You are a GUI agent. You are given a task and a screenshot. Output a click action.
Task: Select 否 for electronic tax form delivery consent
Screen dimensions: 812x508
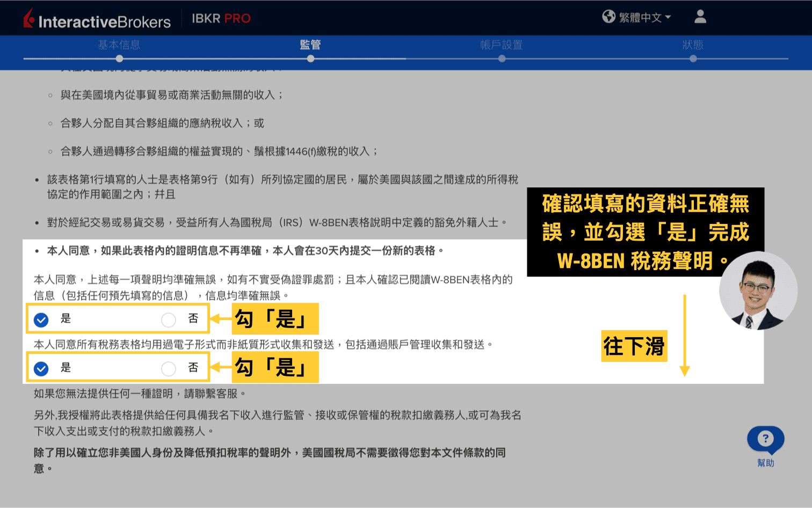[169, 368]
